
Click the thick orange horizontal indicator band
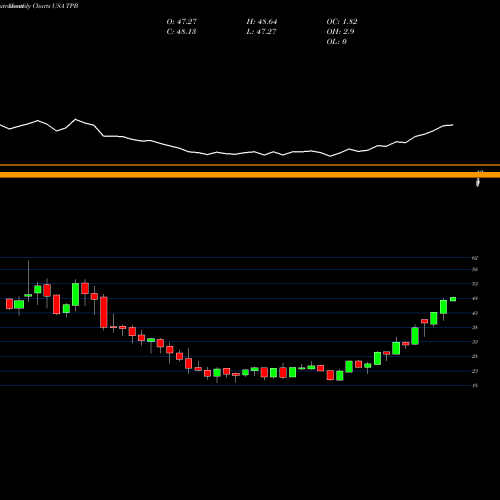tap(250, 175)
